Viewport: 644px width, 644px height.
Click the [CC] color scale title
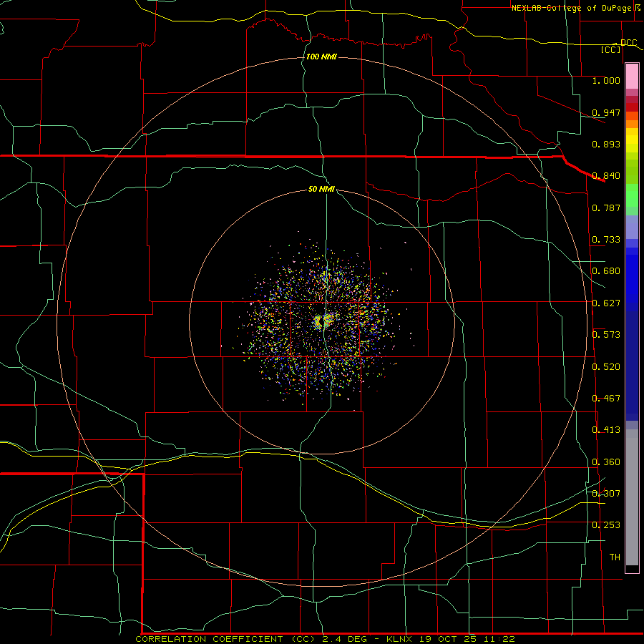click(611, 49)
